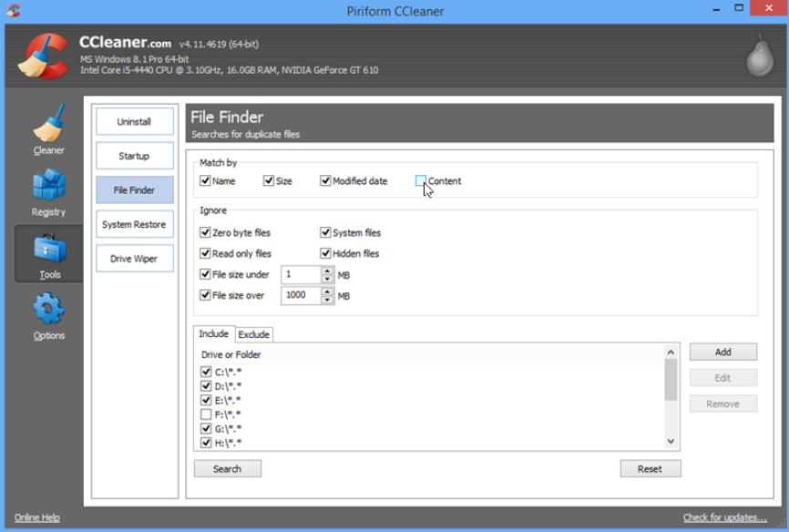Screen dimensions: 789x532
Task: Increase File size under value with up arrow
Action: [328, 271]
